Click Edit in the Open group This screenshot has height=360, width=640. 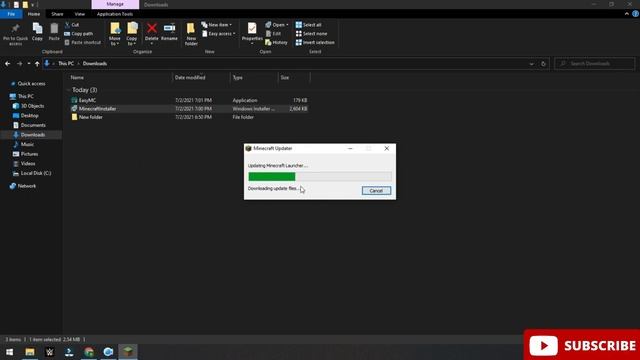coord(273,33)
